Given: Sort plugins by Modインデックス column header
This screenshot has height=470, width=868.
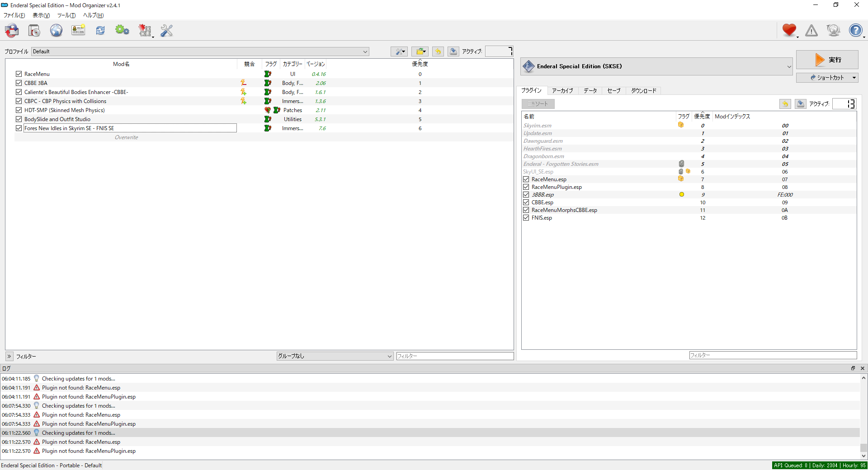Looking at the screenshot, I should tap(784, 117).
